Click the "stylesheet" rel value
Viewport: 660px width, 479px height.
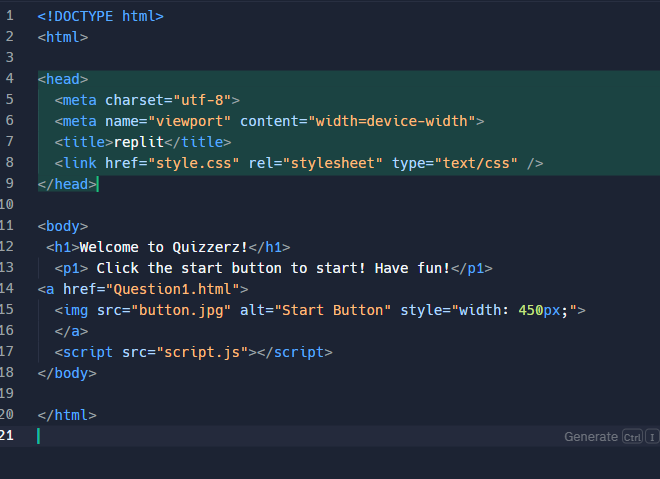333,163
